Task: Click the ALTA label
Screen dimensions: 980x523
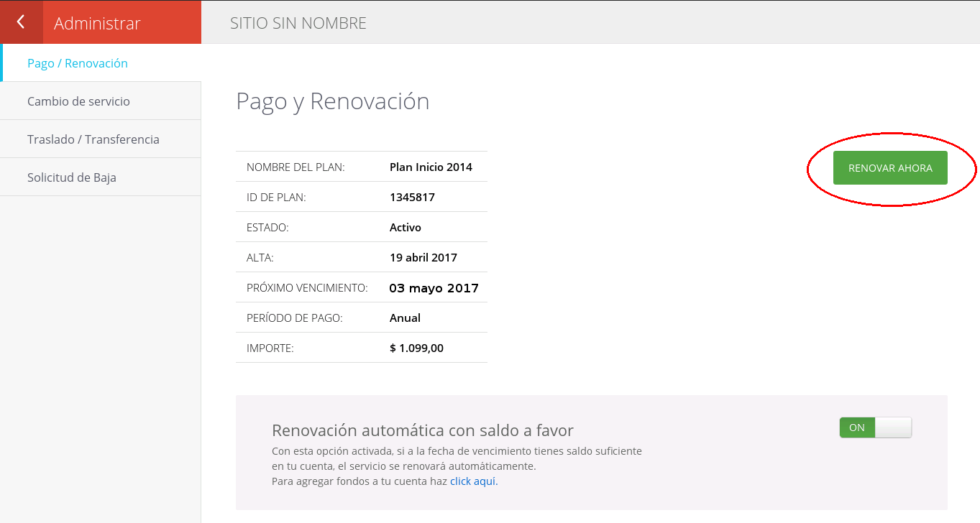Action: point(260,258)
